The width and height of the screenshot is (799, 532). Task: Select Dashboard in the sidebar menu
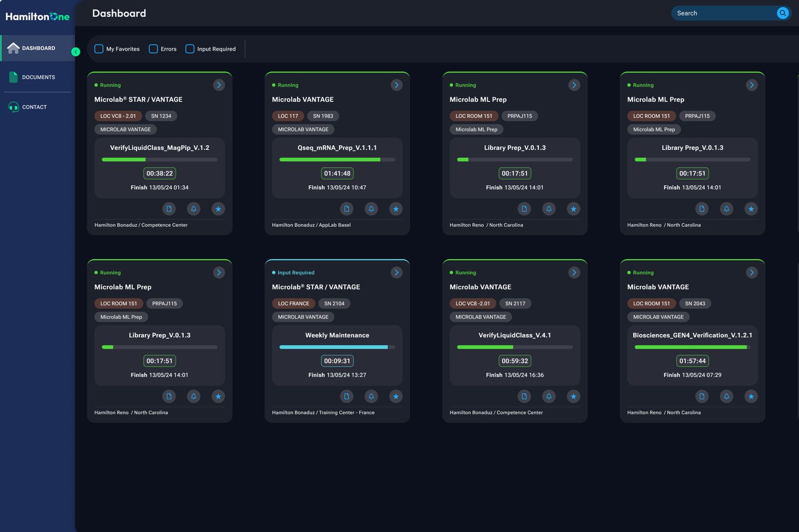pos(37,48)
